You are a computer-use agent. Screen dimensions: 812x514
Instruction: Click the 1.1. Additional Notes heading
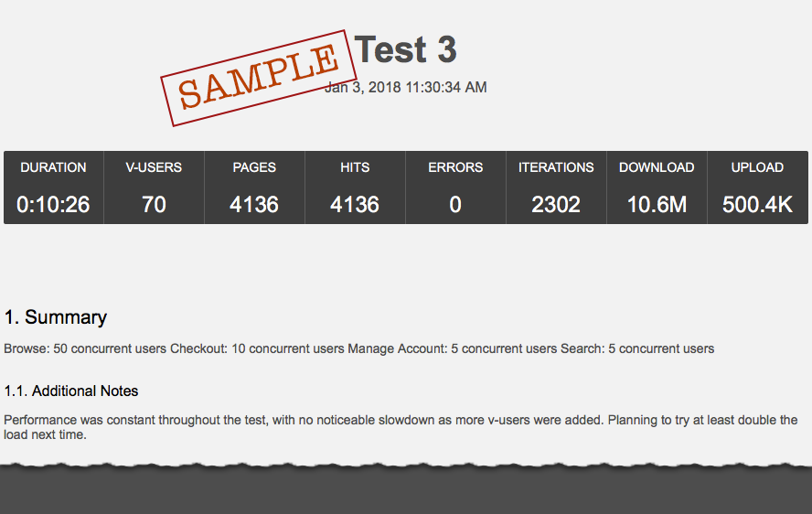(x=71, y=391)
